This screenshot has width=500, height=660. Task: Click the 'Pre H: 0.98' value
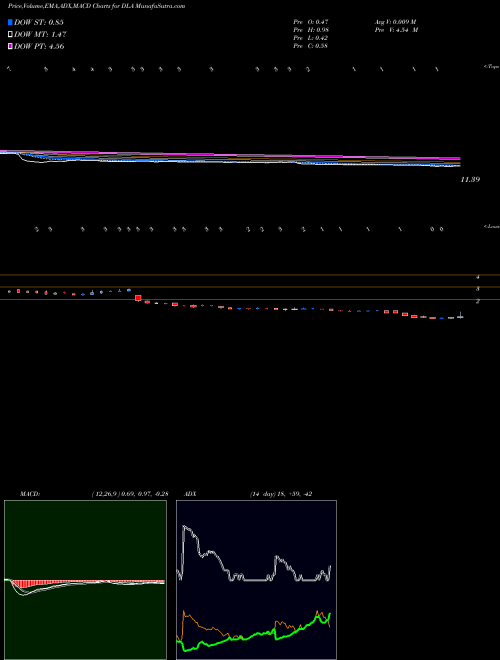[x=311, y=29]
